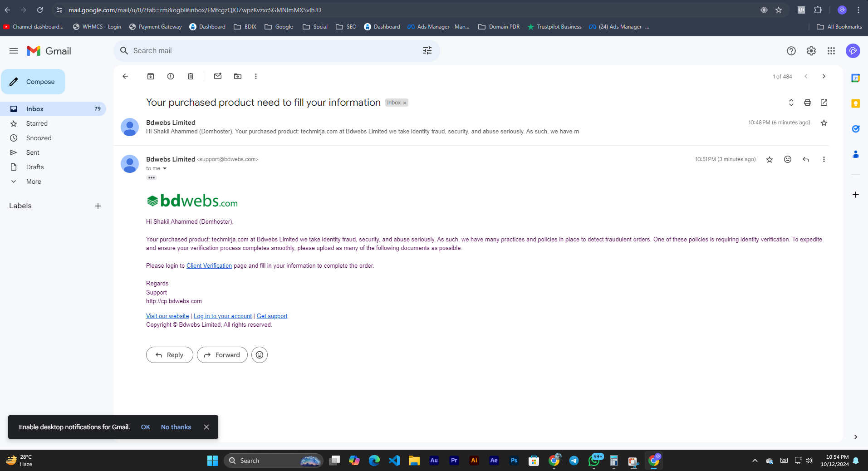
Task: Bookmark this page with star icon
Action: tap(779, 10)
